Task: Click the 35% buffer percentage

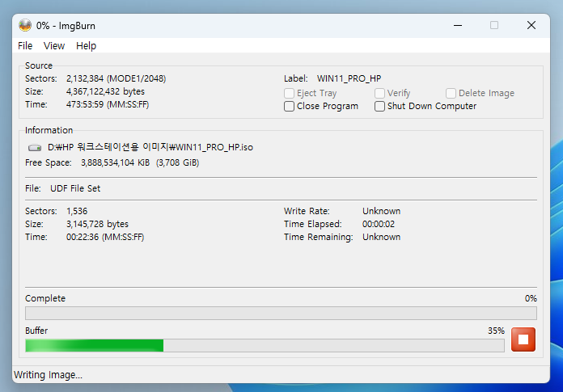Action: (x=496, y=331)
